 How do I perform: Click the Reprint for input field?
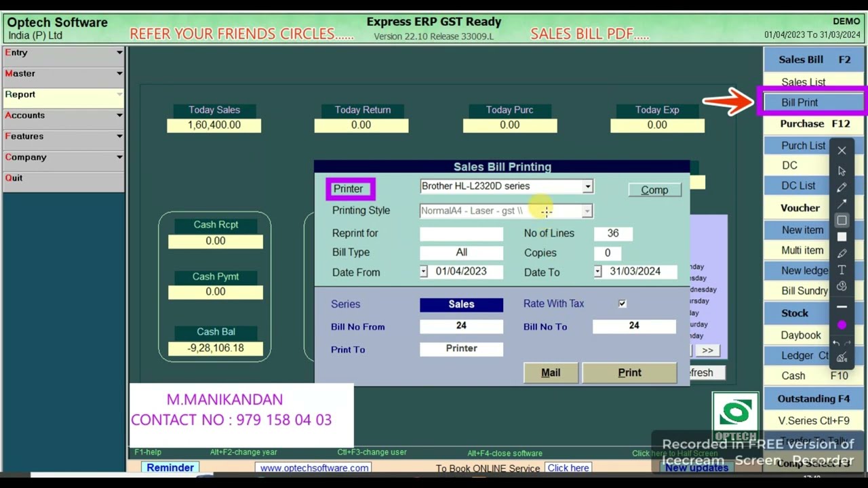pos(461,234)
